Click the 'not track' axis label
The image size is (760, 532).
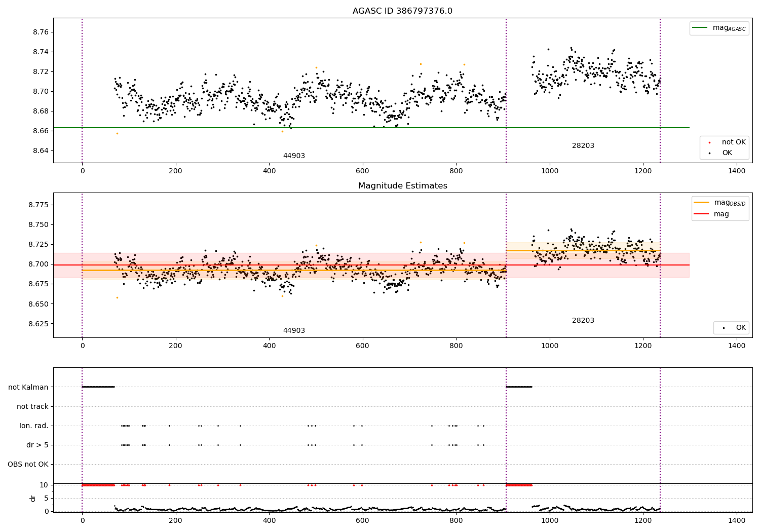click(x=32, y=407)
